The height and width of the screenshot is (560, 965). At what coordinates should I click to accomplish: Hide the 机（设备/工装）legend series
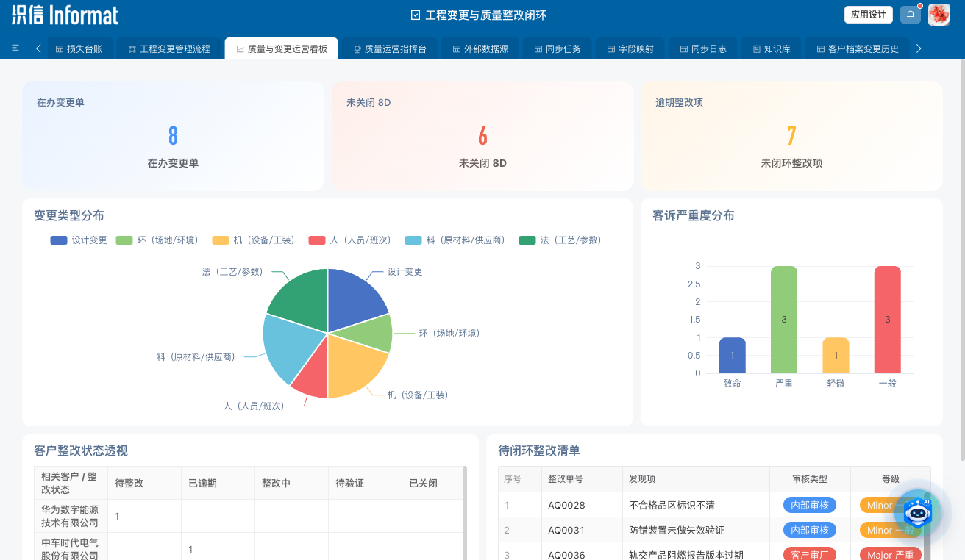click(254, 240)
